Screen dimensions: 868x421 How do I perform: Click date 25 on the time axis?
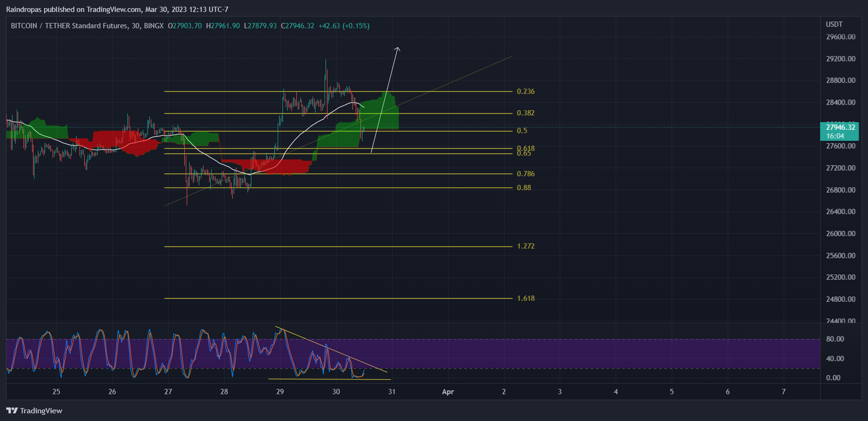(x=56, y=392)
